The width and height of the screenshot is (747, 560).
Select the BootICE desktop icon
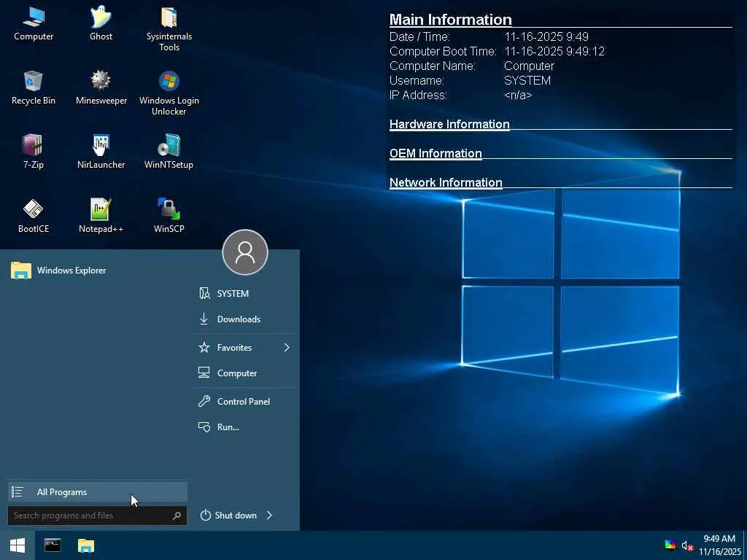pyautogui.click(x=34, y=216)
